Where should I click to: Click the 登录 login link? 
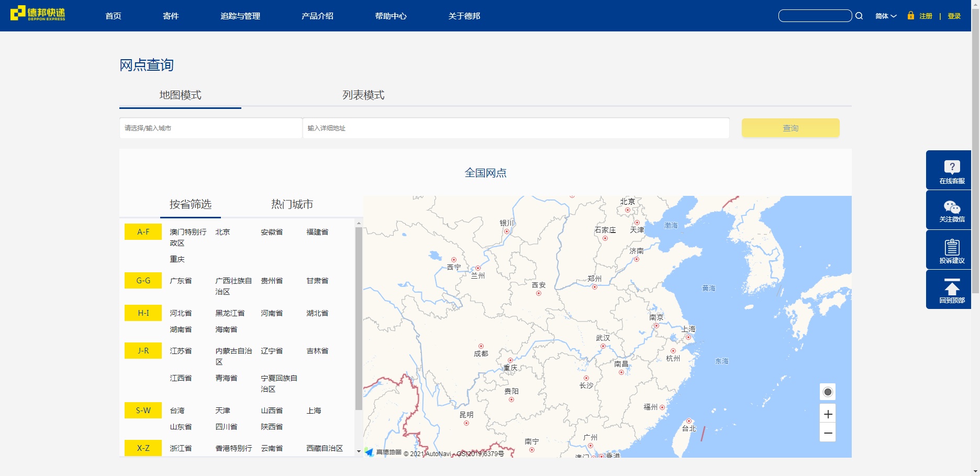(954, 16)
